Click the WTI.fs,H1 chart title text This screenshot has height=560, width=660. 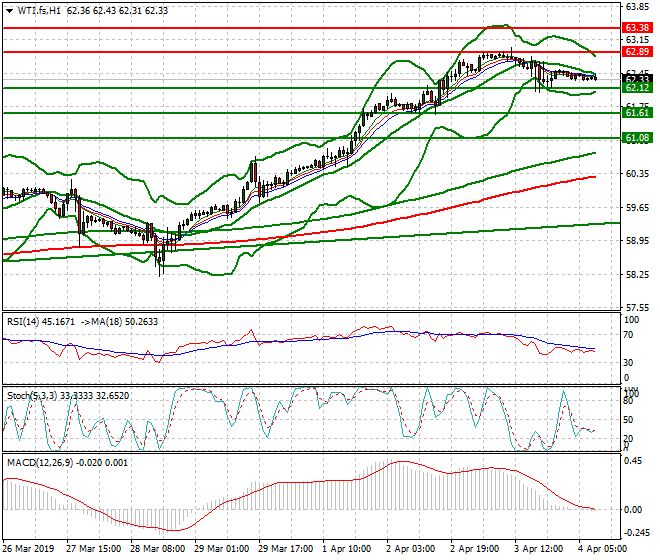[40, 11]
